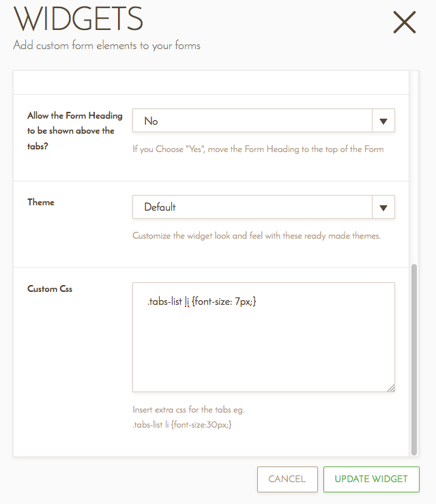Close the Widgets dialog with the X
This screenshot has height=504, width=436.
pyautogui.click(x=405, y=23)
